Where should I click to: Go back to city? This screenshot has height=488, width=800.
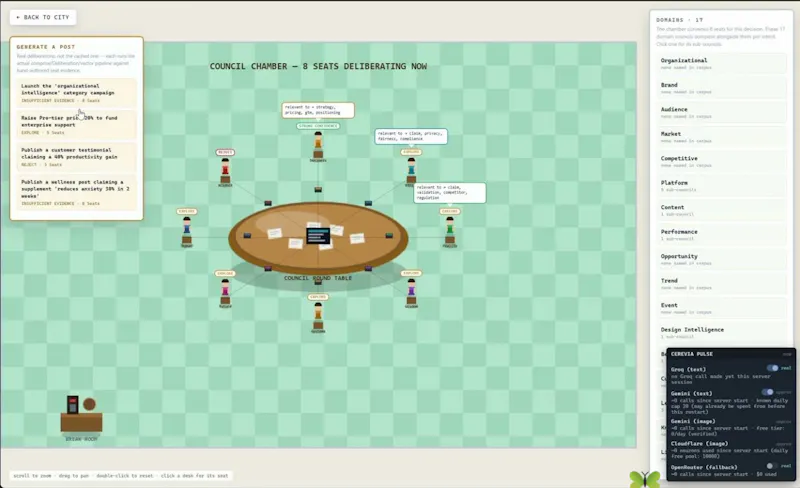[43, 17]
